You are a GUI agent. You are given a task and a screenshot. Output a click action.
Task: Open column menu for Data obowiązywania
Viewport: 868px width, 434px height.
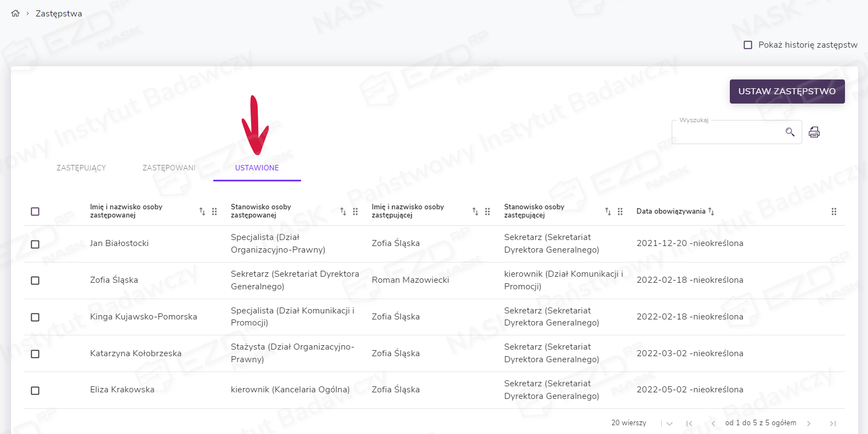click(x=833, y=212)
